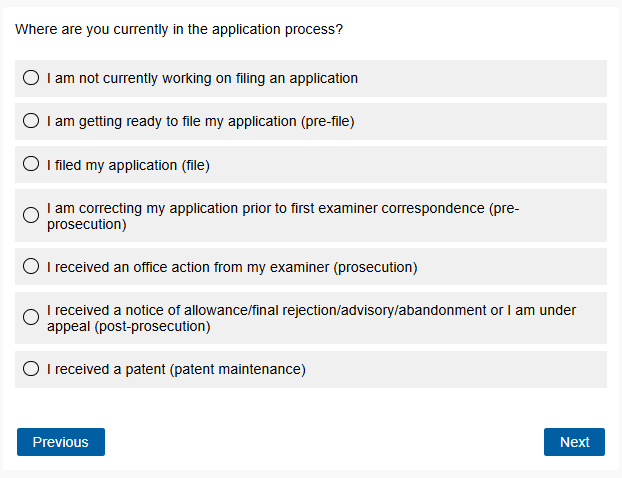
Task: Click the 'Where are you currently in the application process?' question
Action: [179, 30]
